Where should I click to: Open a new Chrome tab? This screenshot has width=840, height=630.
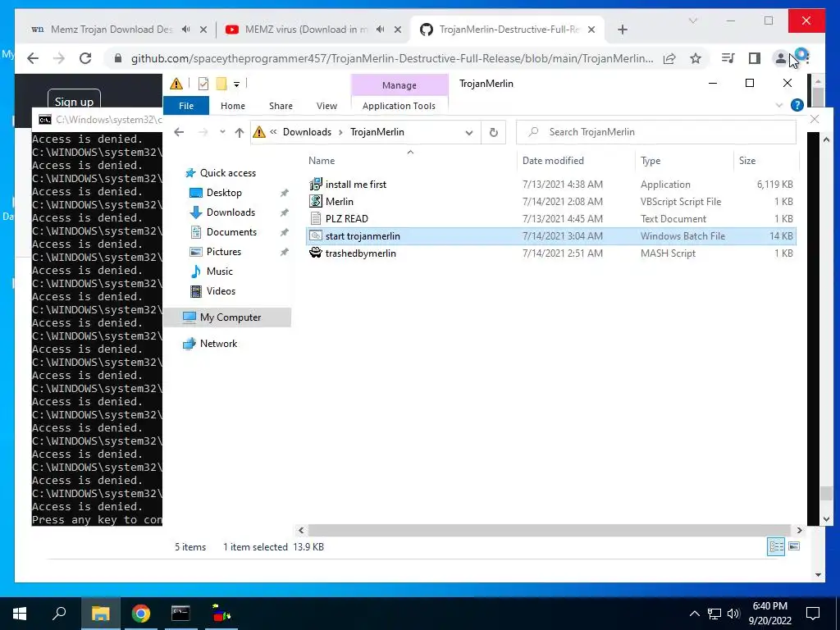coord(622,30)
